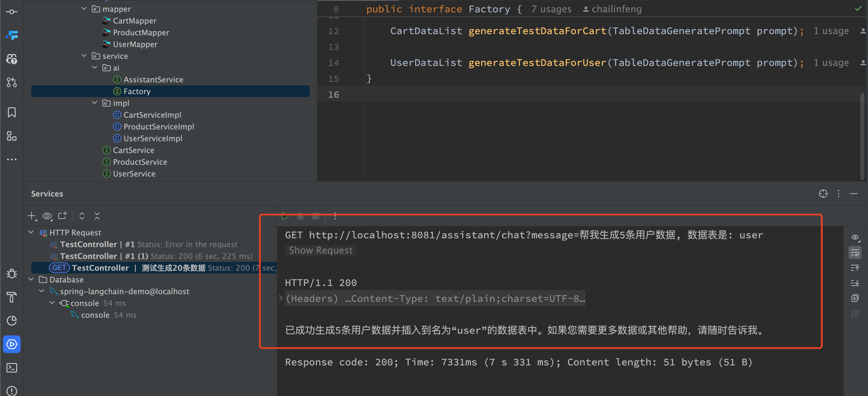Click the 7 usages inlay hint
Image resolution: width=868 pixels, height=396 pixels.
(551, 9)
